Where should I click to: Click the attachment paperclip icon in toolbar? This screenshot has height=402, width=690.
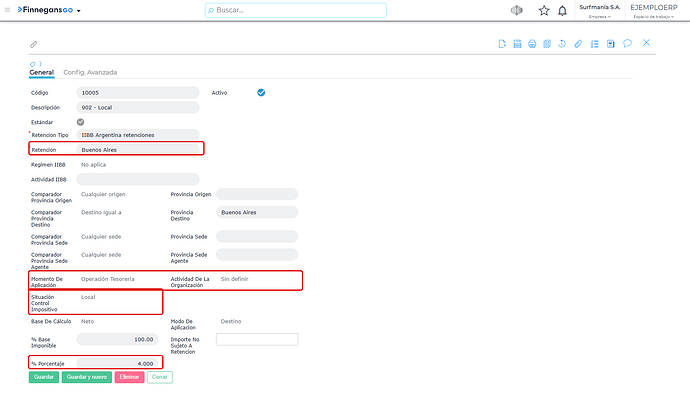(578, 44)
